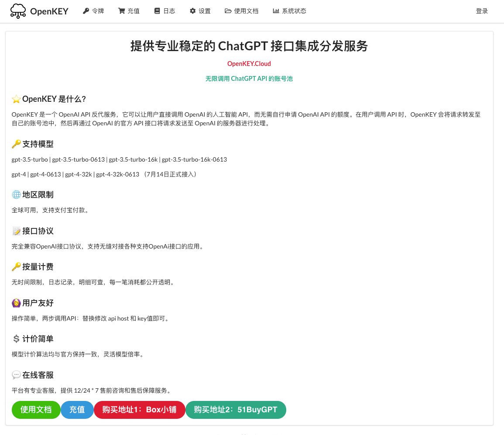This screenshot has width=504, height=435.
Task: Click the key icon beside 令牌
Action: tap(86, 11)
